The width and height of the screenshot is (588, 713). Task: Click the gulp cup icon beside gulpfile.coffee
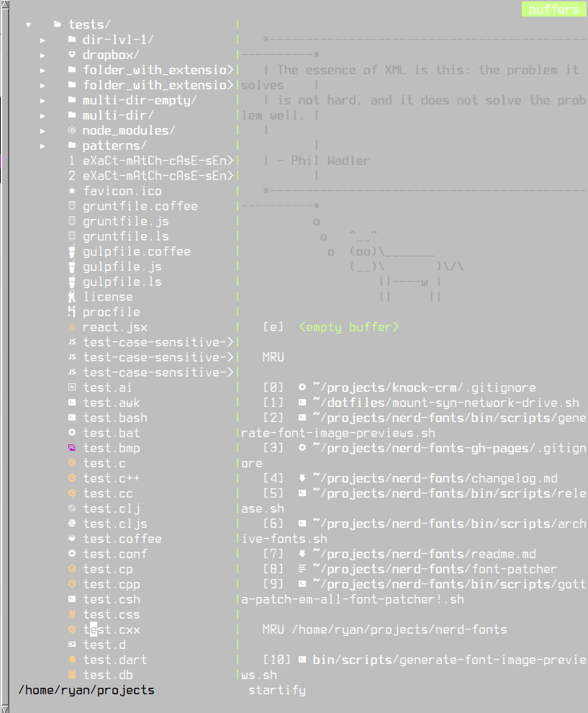[72, 251]
